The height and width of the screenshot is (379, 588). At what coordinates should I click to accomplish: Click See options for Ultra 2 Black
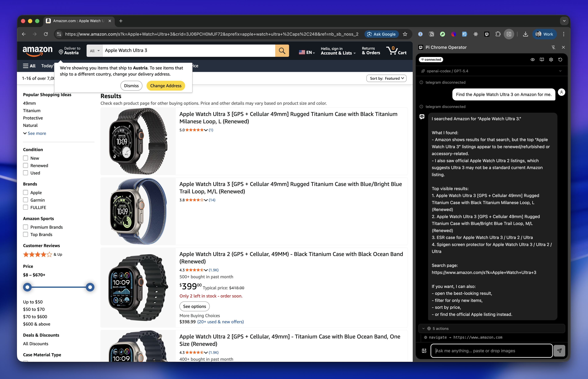click(x=195, y=306)
